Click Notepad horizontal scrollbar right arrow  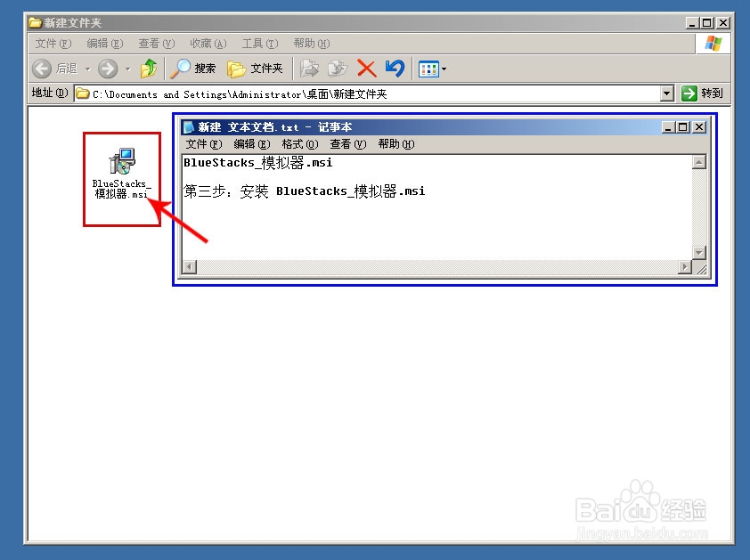tap(685, 266)
